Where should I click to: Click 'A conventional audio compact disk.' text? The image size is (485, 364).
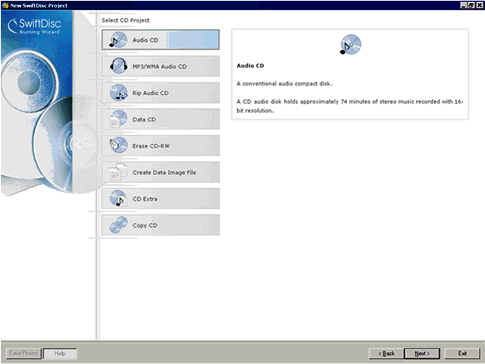(x=284, y=84)
